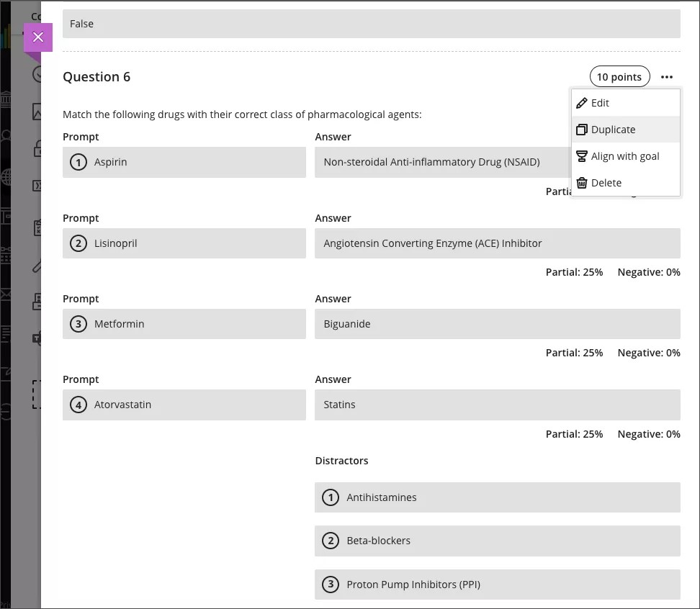Viewport: 700px width, 609px height.
Task: Click the pink X dismiss icon
Action: [37, 37]
